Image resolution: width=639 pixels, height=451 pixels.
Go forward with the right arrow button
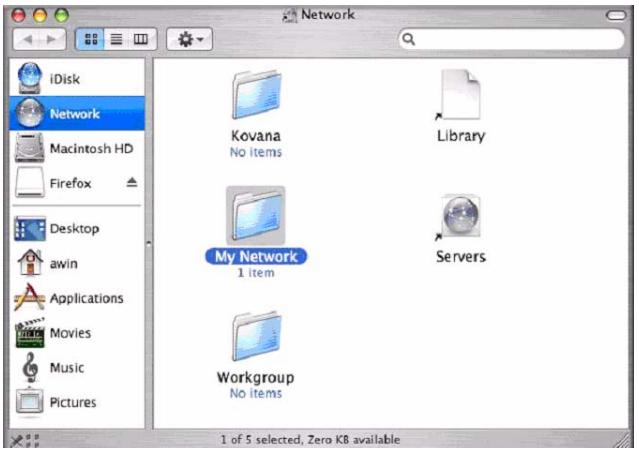[x=52, y=40]
